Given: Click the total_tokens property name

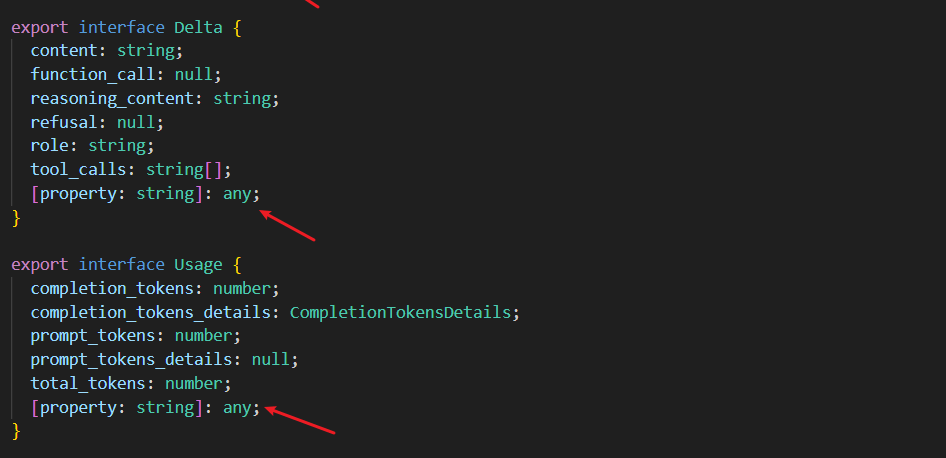Looking at the screenshot, I should pos(88,384).
